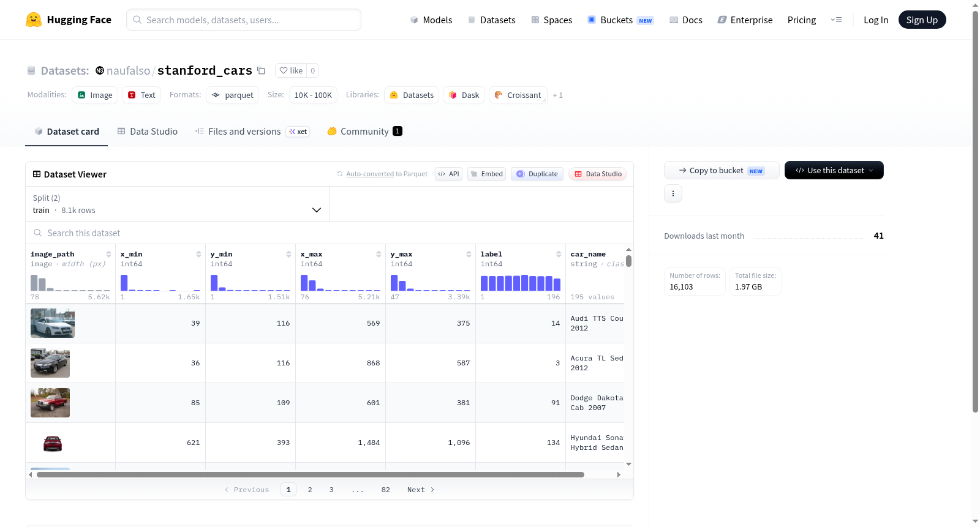Click the Sign Up button
This screenshot has width=980, height=527.
pyautogui.click(x=922, y=20)
